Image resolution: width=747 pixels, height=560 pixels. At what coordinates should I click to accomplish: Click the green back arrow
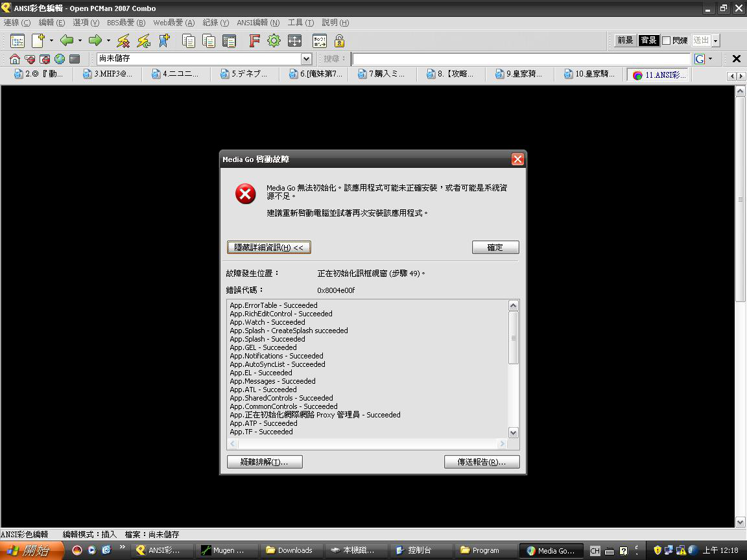[67, 40]
